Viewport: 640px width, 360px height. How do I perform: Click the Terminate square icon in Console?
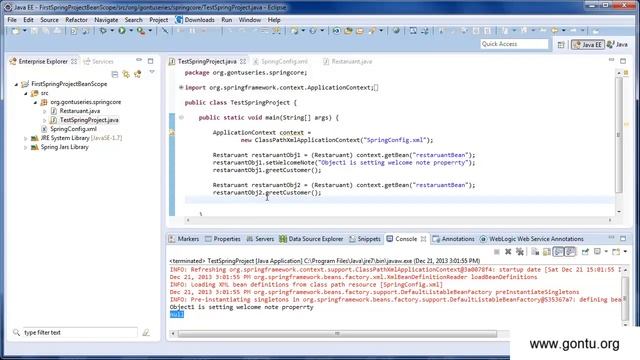pos(497,251)
